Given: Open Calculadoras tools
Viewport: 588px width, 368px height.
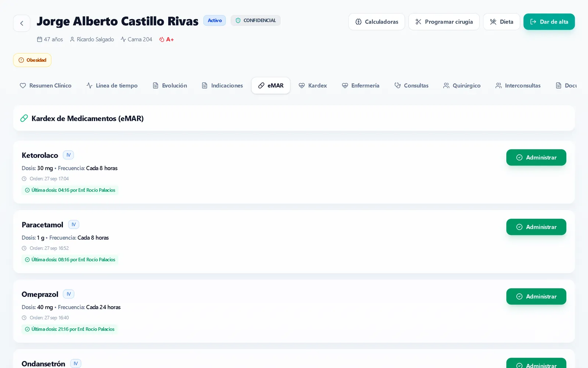Looking at the screenshot, I should pos(377,22).
